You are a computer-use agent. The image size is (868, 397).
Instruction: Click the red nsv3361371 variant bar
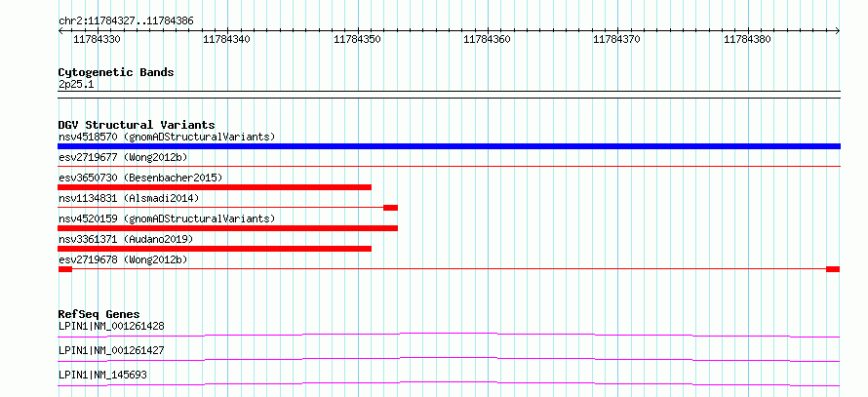[x=215, y=249]
